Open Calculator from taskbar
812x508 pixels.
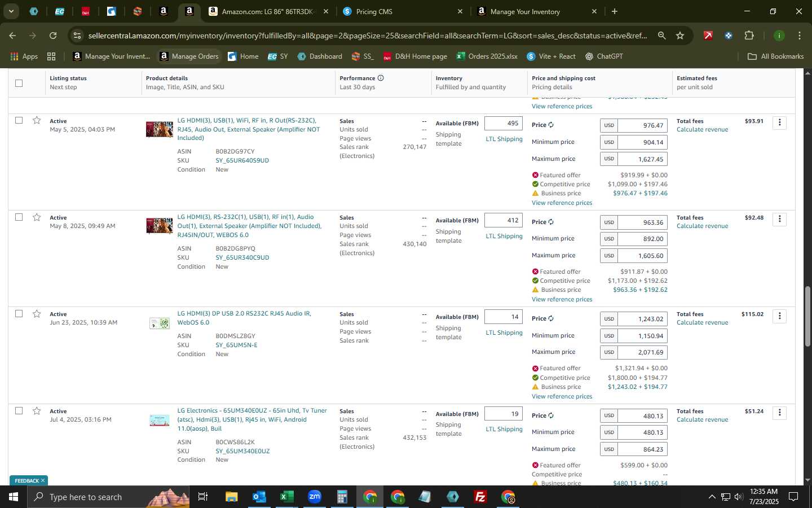(x=342, y=497)
